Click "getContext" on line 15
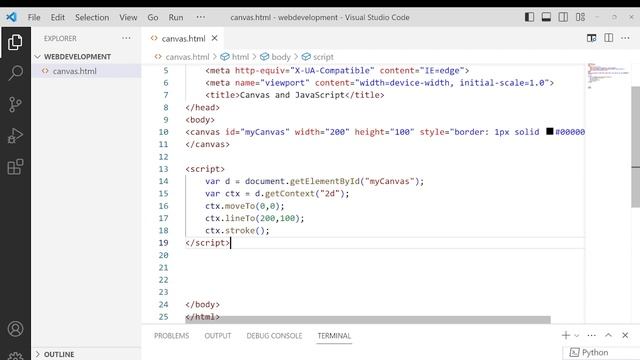This screenshot has width=640, height=360. click(290, 193)
